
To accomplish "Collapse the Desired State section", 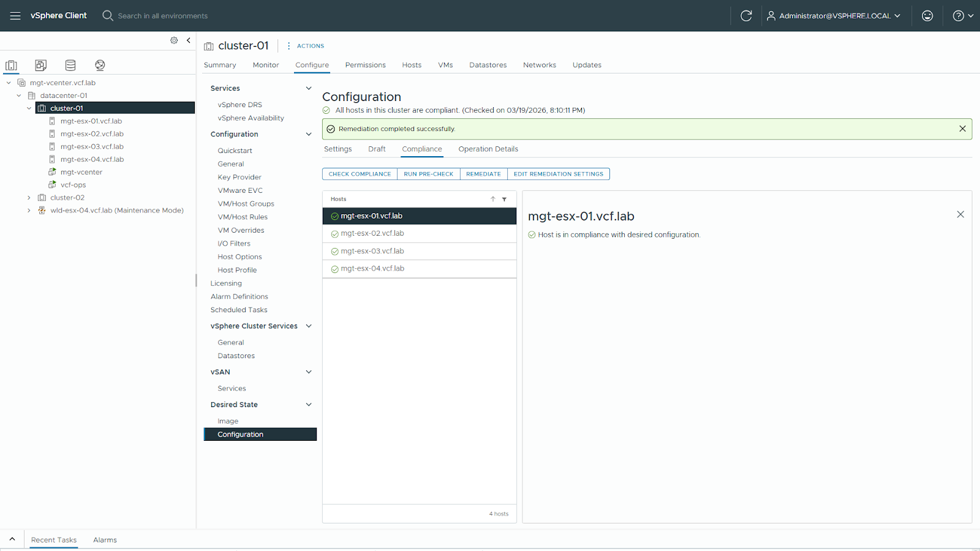I will 309,405.
